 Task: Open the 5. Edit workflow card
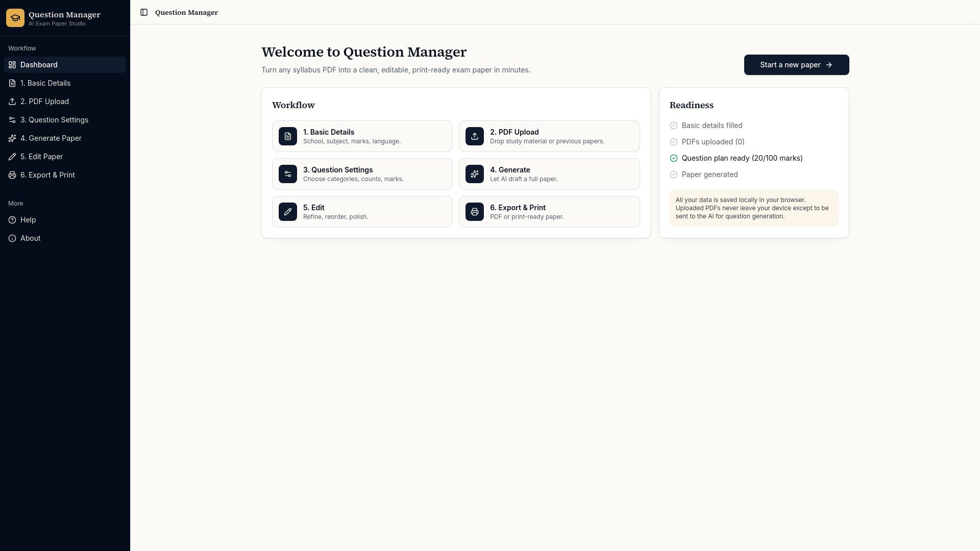click(x=362, y=212)
